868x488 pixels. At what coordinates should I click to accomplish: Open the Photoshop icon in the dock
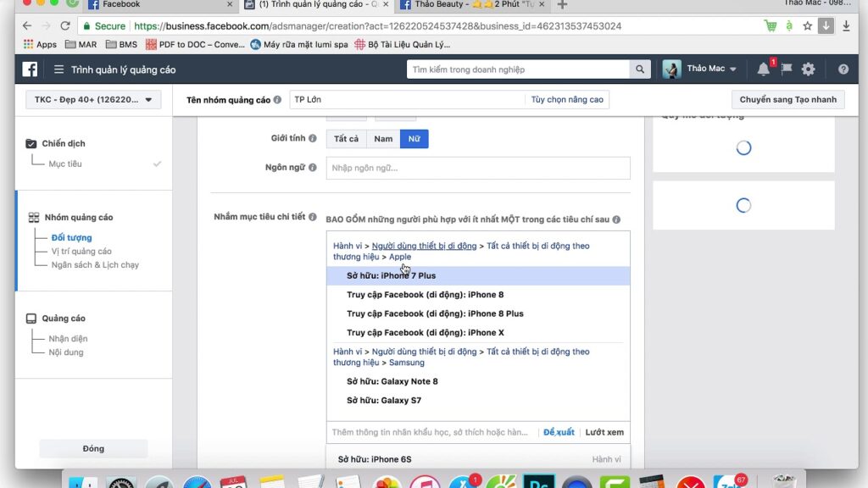point(539,482)
